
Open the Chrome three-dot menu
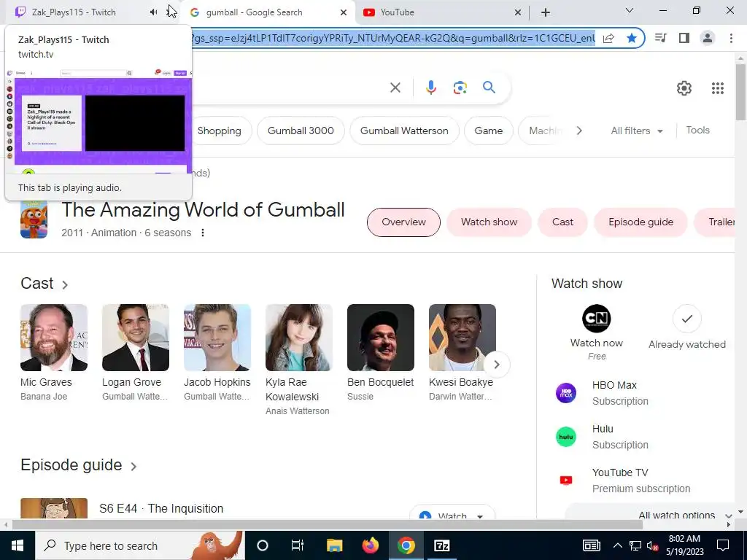(x=731, y=38)
